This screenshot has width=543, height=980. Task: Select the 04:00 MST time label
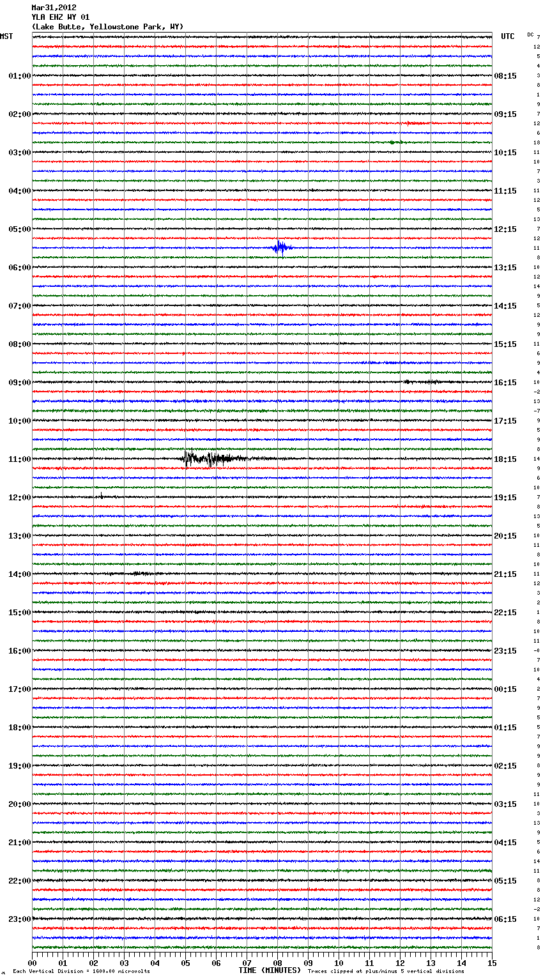pos(20,191)
